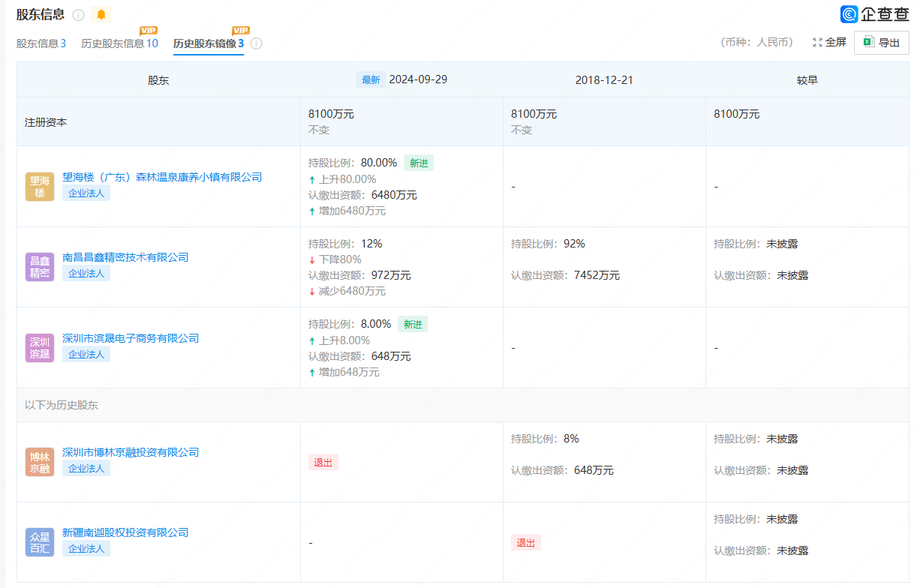
Task: Click 新进 badge in 望海楼 row
Action: (x=419, y=163)
